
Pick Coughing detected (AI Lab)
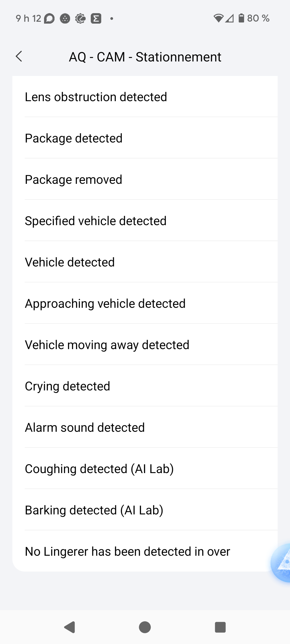pos(145,469)
